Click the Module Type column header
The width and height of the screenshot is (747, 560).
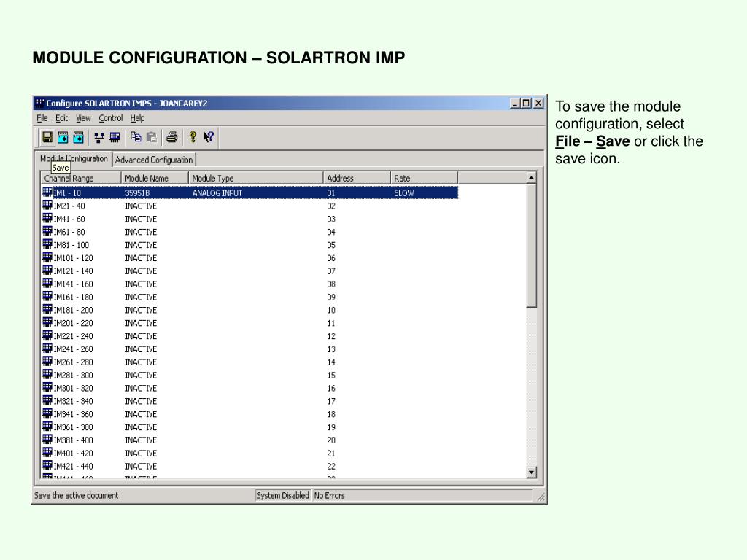tap(256, 178)
